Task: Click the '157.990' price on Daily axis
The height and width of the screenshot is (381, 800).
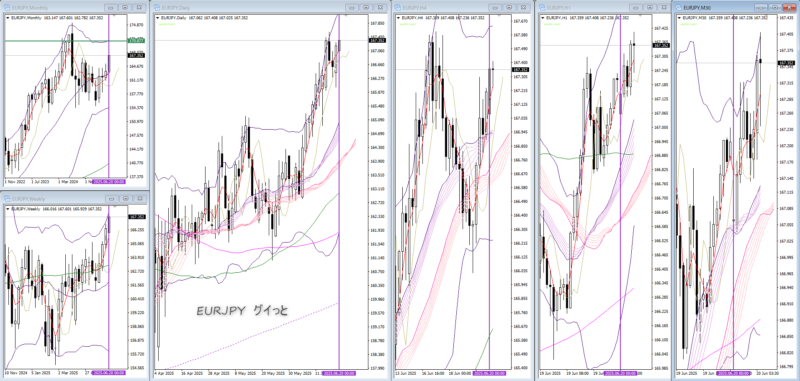Action: [377, 368]
